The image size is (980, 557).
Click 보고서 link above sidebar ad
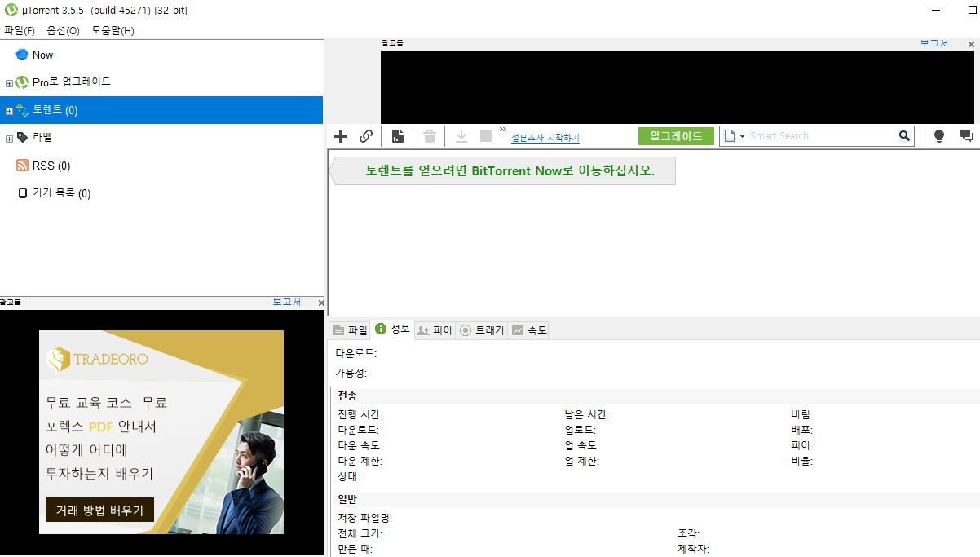(x=286, y=302)
